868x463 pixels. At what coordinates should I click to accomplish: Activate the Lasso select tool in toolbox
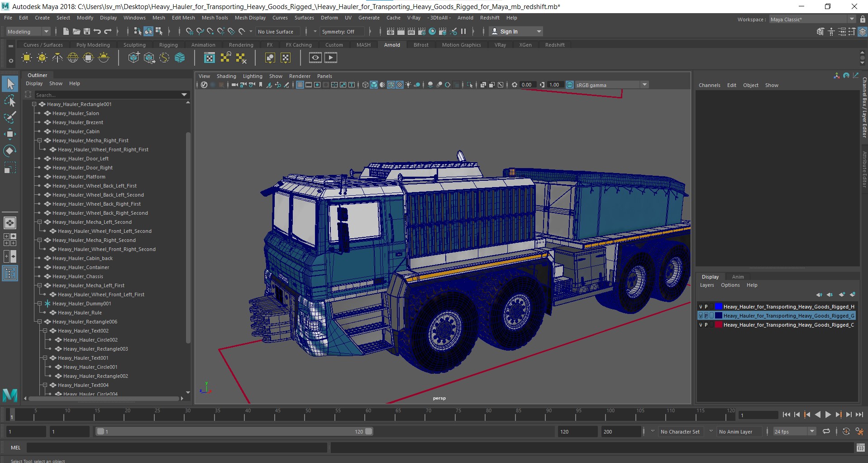10,101
